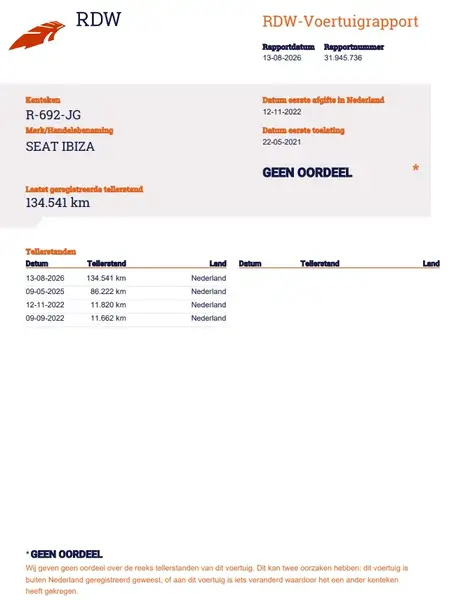This screenshot has width=456, height=600.
Task: Click the GEEN OORDEEL footnote heading
Action: point(66,554)
